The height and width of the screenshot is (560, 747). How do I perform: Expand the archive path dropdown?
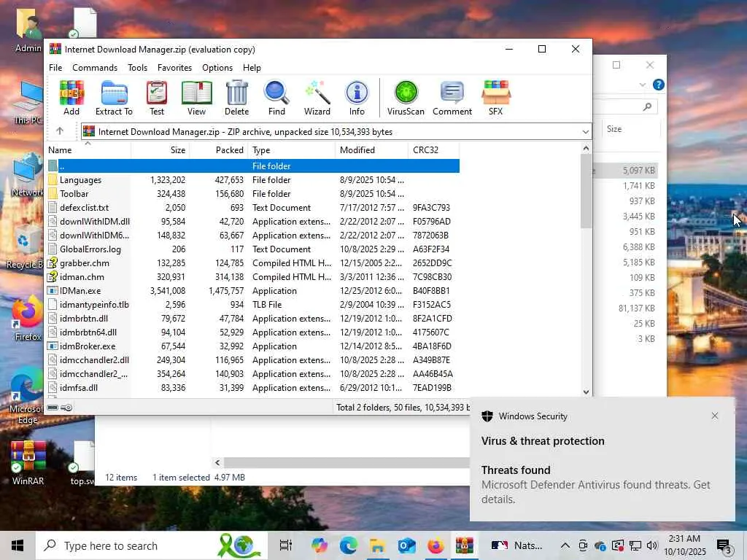click(586, 132)
